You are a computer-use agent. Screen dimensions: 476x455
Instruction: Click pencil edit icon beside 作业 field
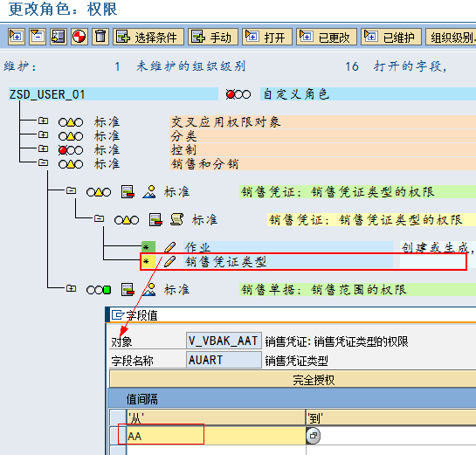point(169,247)
